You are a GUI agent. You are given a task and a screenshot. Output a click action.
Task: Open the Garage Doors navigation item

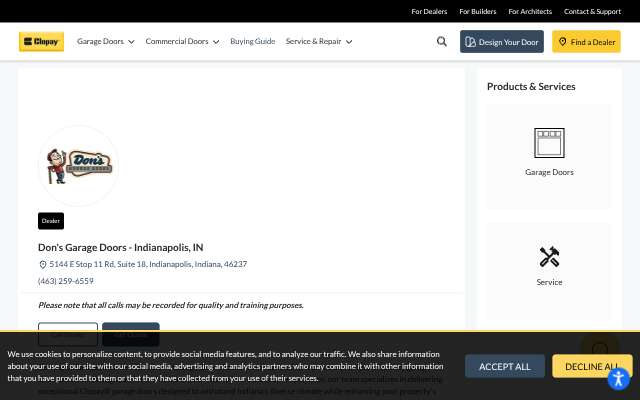click(x=100, y=41)
